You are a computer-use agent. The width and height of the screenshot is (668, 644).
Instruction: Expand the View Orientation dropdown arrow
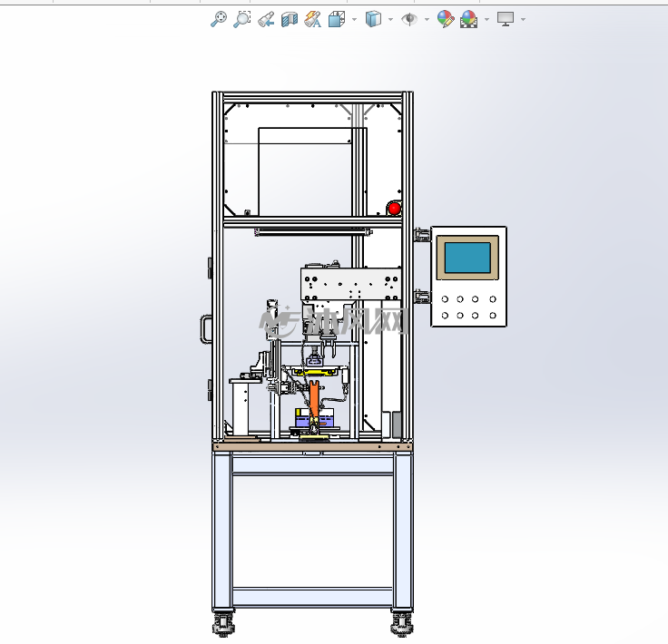click(x=355, y=20)
